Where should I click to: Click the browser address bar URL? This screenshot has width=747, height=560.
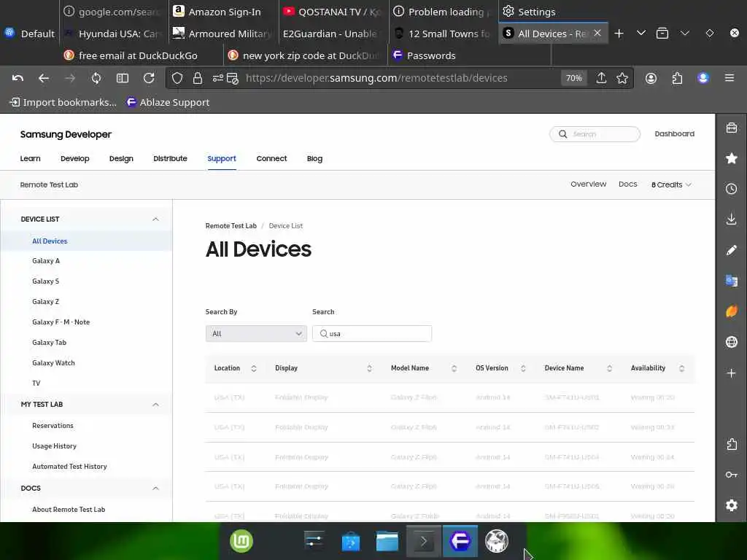tap(376, 78)
